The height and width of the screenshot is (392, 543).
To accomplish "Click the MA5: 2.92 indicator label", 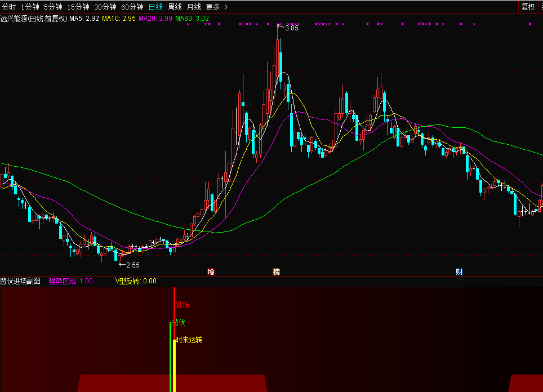I will 84,19.
